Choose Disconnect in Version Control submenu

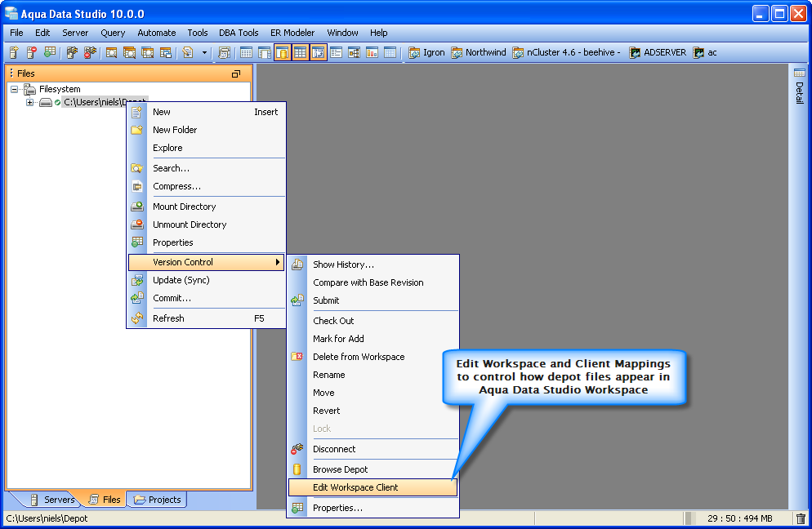click(373, 449)
